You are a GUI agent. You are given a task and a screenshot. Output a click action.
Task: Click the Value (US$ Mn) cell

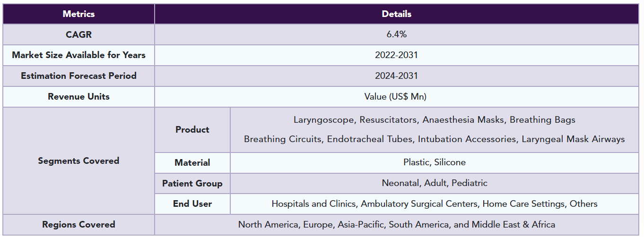point(396,97)
